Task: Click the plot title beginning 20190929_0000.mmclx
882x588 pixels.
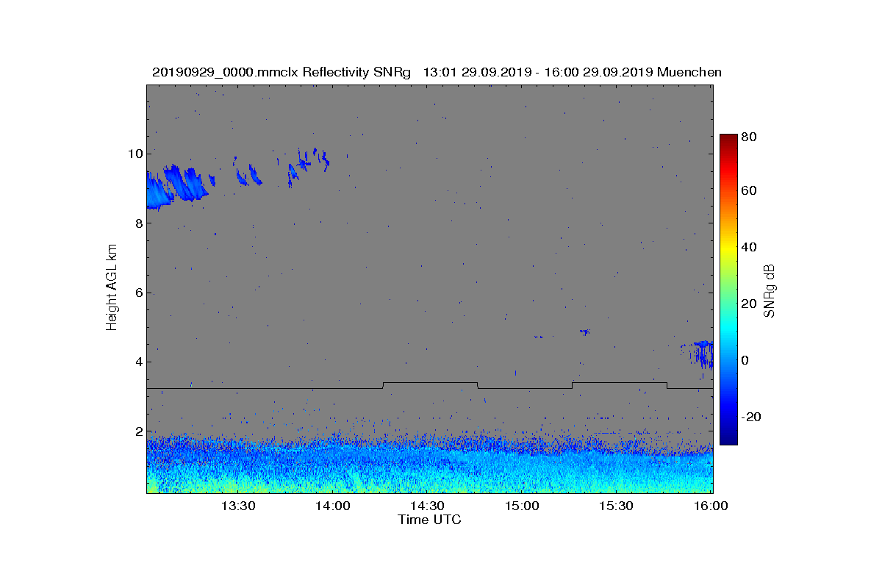Action: click(x=437, y=72)
